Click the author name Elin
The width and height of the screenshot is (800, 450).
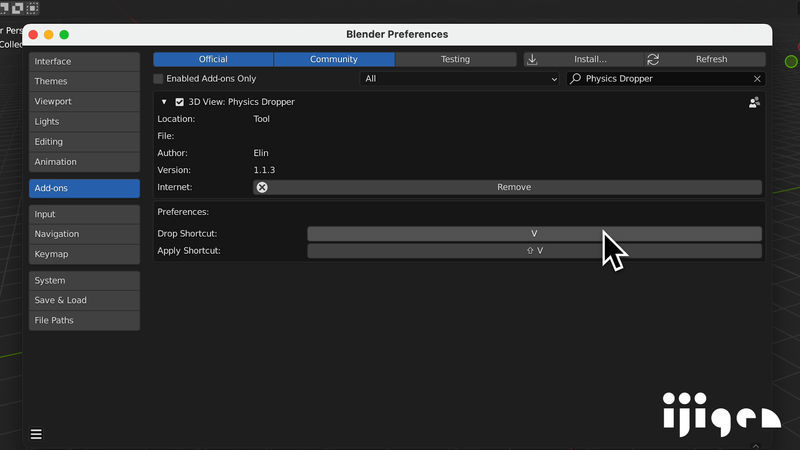pos(261,153)
